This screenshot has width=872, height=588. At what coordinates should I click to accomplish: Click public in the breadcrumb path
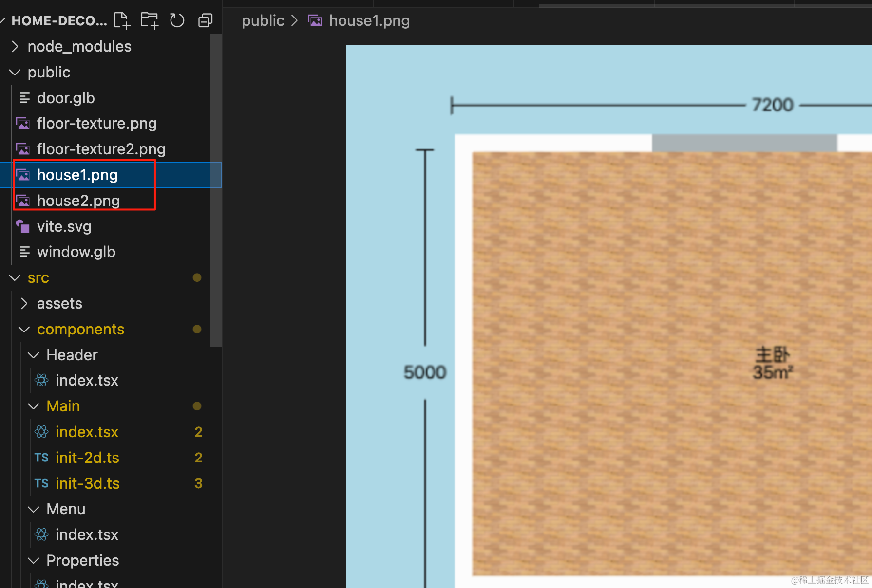(263, 21)
